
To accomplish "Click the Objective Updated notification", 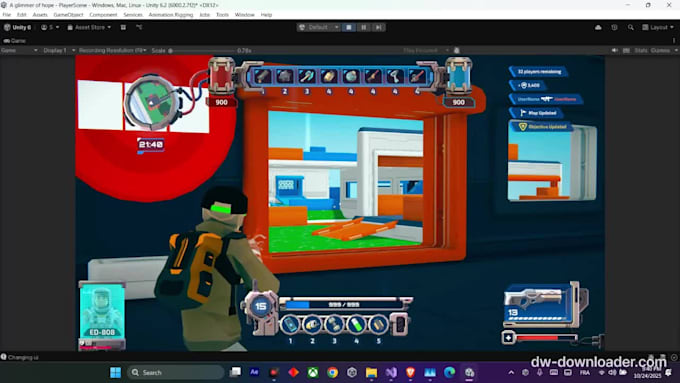I will pos(542,127).
